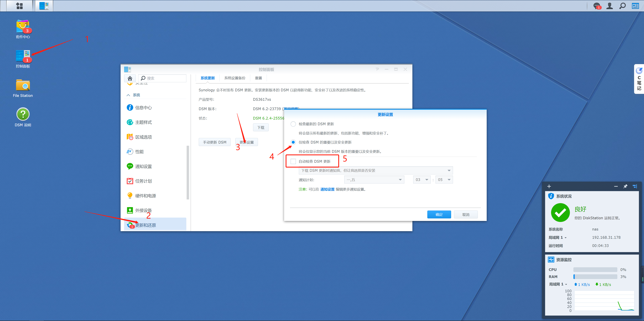Switch to the Reset tab
Viewport: 644px width, 321px height.
tap(258, 78)
